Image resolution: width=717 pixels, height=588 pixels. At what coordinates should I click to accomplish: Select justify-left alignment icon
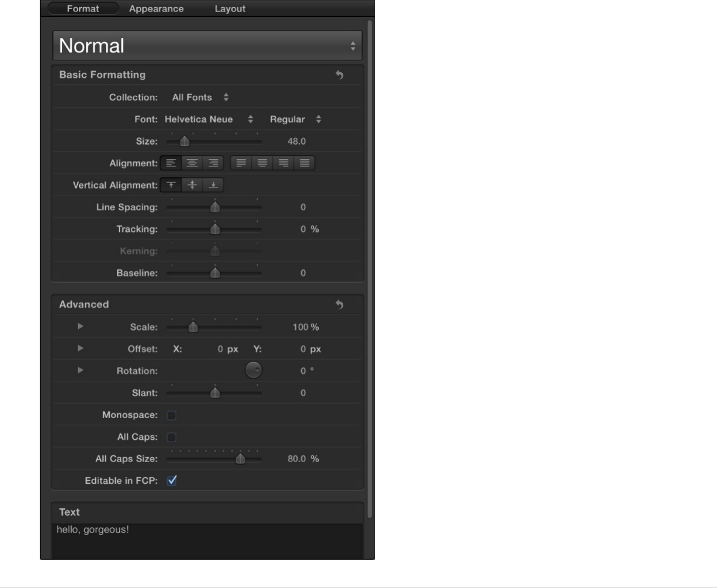241,163
